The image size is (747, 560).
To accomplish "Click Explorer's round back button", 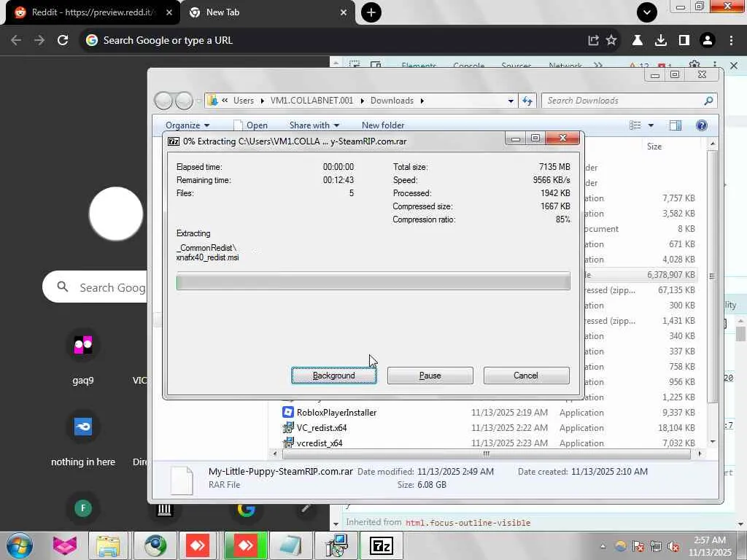I will [163, 101].
